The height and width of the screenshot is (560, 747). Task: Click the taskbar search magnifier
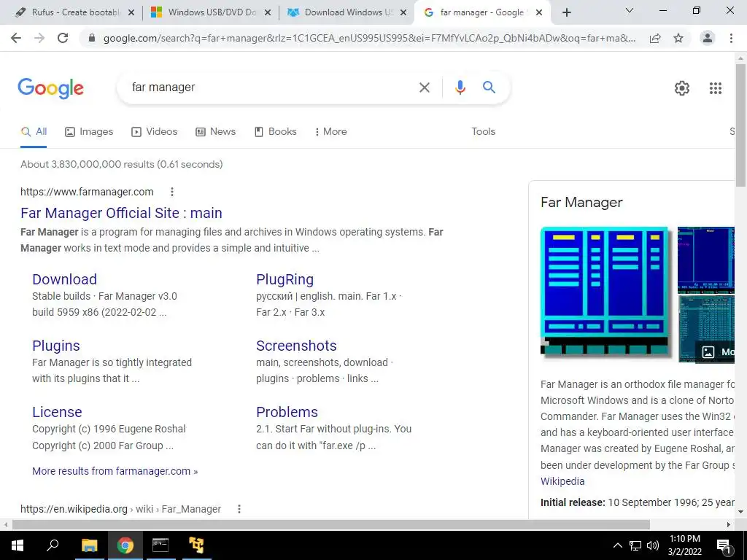tap(53, 545)
